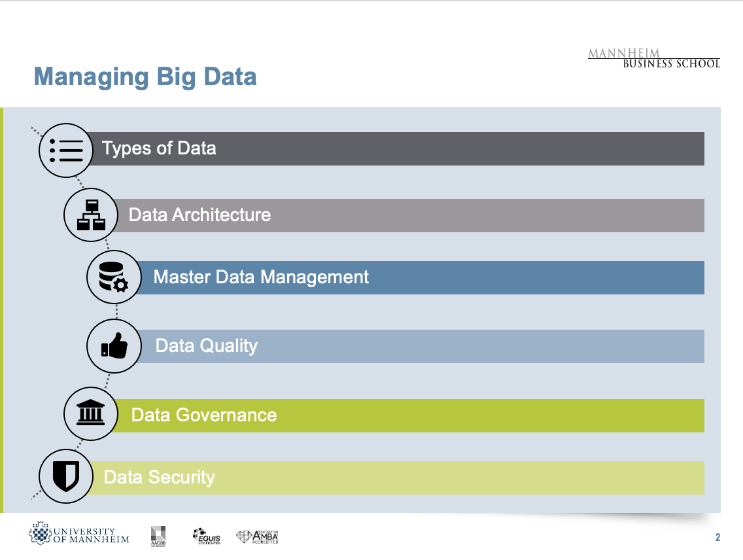Click the thumbs-up icon for Data Quality
Image resolution: width=743 pixels, height=560 pixels.
pos(114,346)
